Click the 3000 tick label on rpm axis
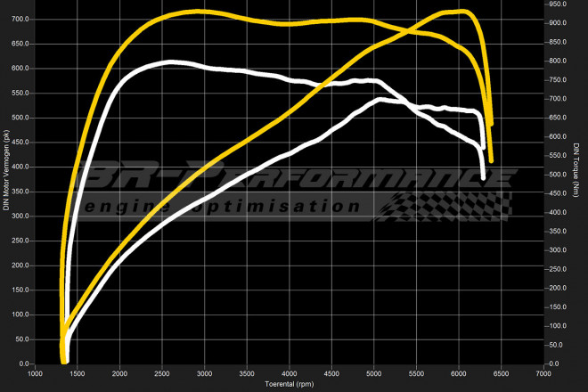The image size is (588, 392). tap(205, 374)
